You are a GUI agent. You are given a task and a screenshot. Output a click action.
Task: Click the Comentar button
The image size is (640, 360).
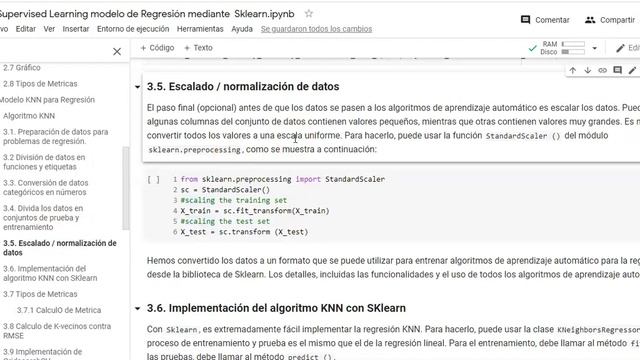[545, 20]
